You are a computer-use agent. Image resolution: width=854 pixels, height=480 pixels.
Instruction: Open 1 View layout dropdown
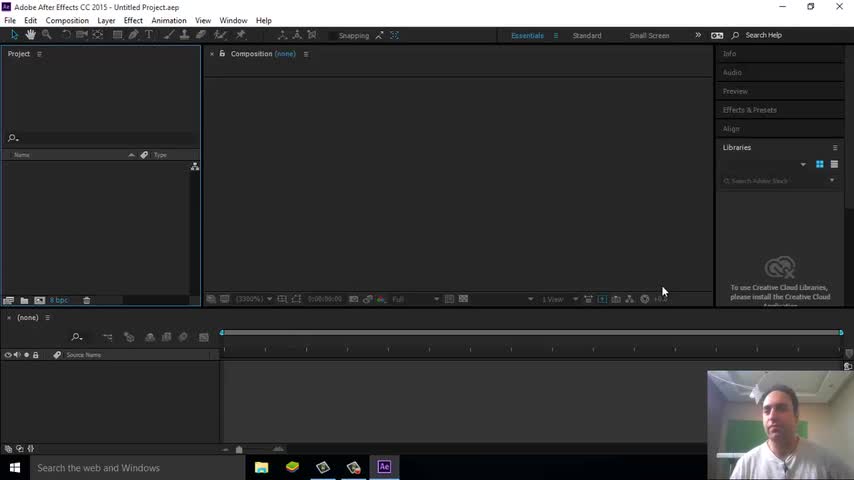point(559,299)
